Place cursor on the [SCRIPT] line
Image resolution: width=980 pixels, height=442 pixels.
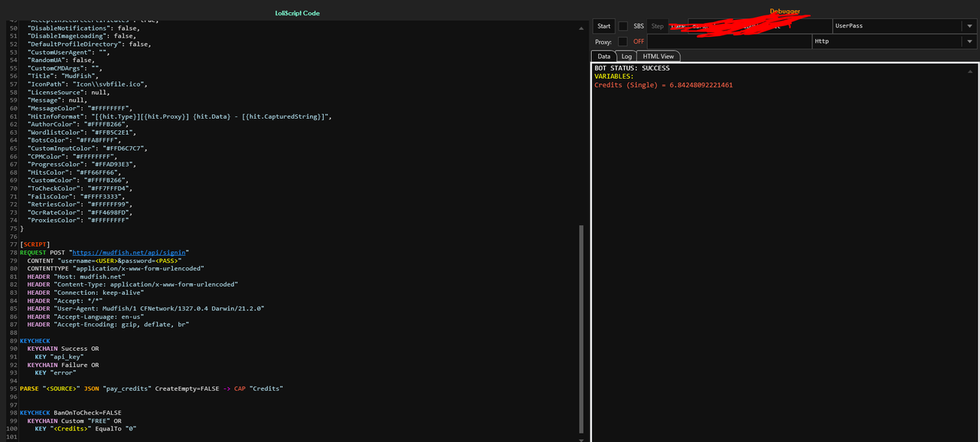click(35, 244)
